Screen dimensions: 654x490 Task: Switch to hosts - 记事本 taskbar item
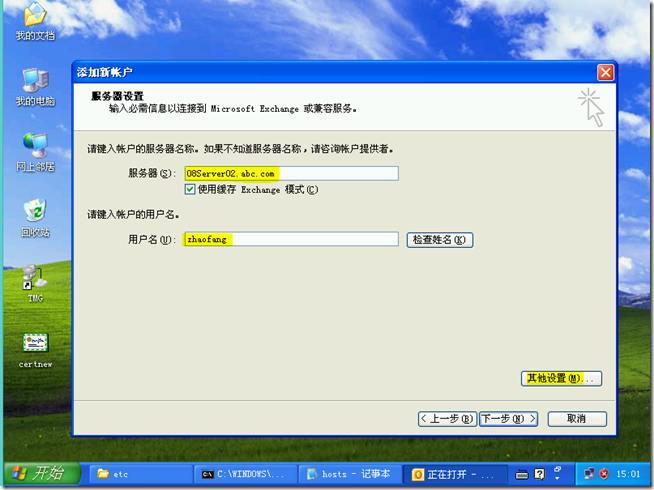pyautogui.click(x=350, y=474)
